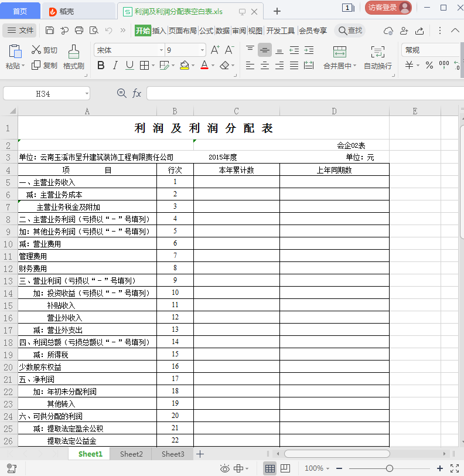Expand the Paste options arrow
Image resolution: width=464 pixels, height=476 pixels.
23,66
